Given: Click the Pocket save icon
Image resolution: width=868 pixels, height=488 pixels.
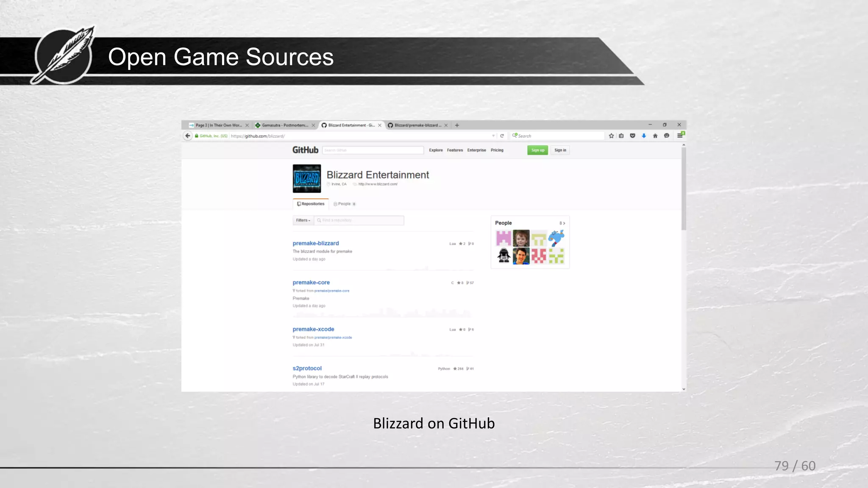Looking at the screenshot, I should click(x=632, y=136).
